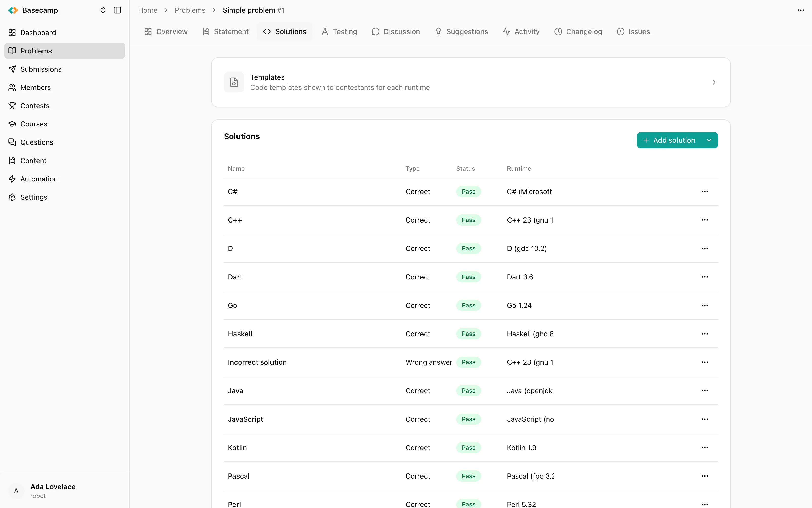Viewport: 812px width, 508px height.
Task: Click the 'Haskell' solution name
Action: [240, 334]
